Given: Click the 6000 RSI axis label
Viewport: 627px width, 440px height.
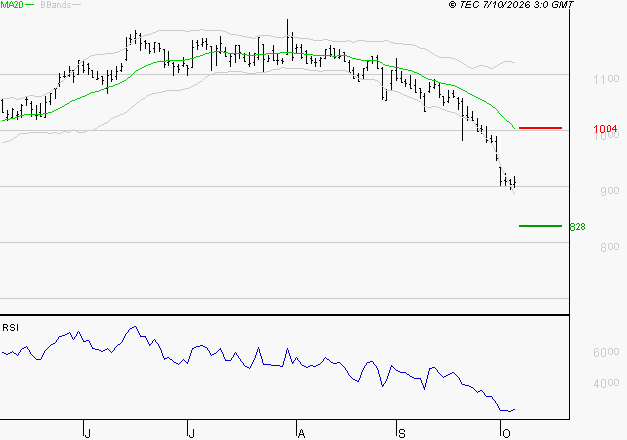Looking at the screenshot, I should click(606, 352).
